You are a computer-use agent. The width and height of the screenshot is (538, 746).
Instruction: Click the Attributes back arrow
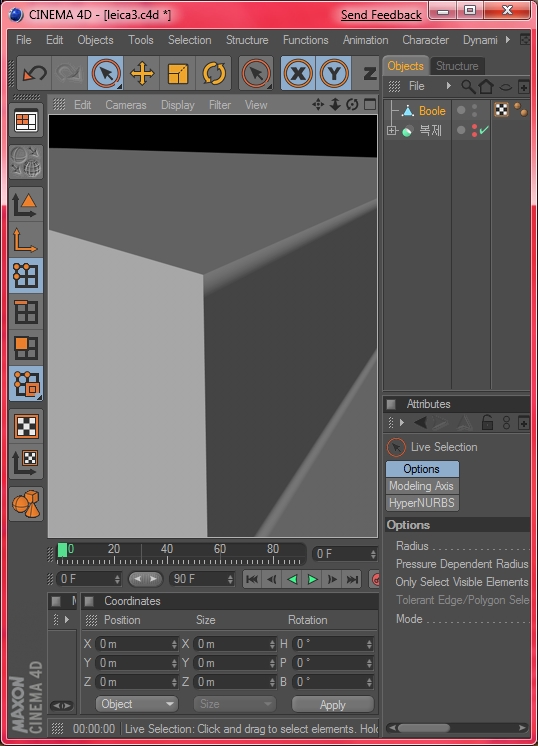pos(420,422)
